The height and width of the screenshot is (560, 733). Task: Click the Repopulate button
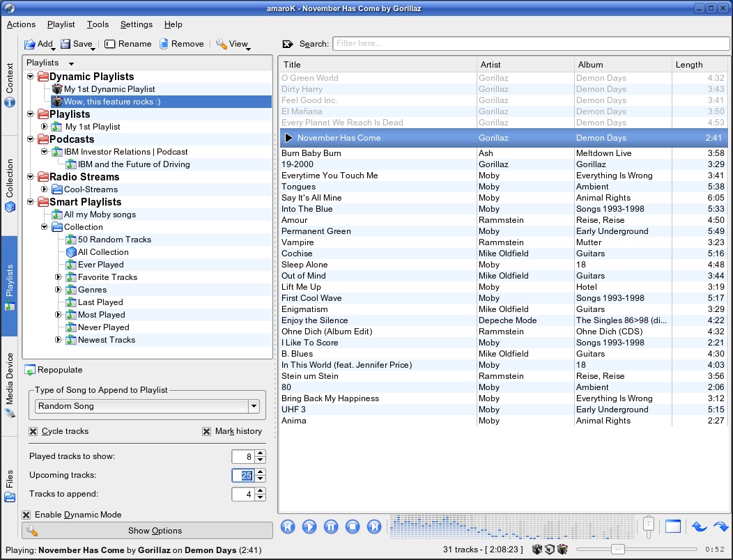click(x=54, y=370)
